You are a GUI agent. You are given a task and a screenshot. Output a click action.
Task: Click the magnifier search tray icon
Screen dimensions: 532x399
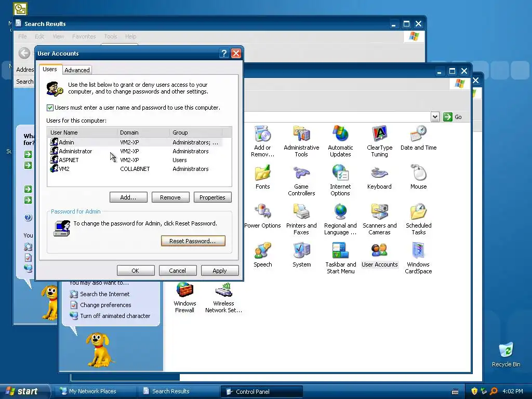coord(494,391)
